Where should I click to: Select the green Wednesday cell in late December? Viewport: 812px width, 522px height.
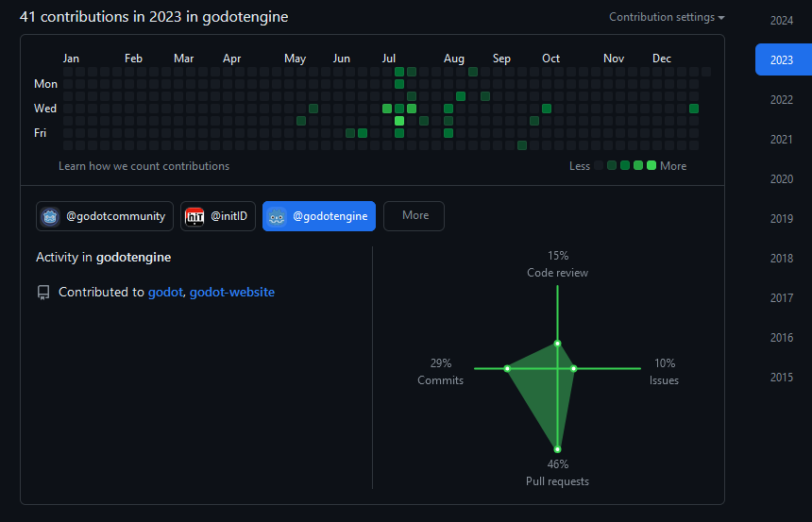(694, 109)
